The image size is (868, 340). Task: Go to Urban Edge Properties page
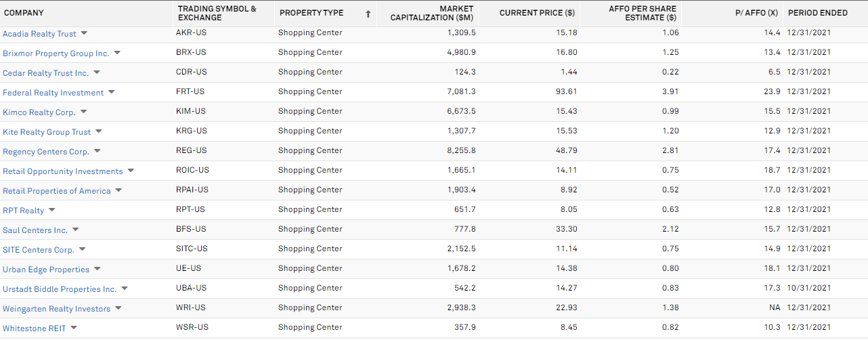[46, 270]
